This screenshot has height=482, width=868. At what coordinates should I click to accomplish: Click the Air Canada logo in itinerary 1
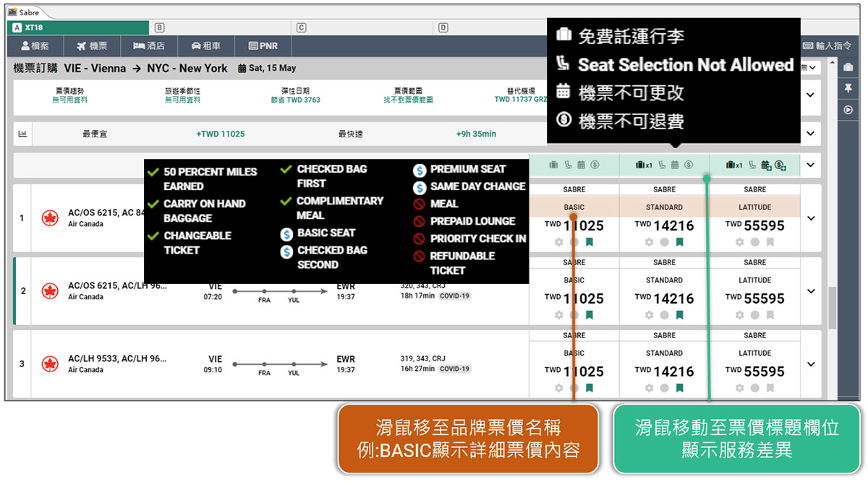click(50, 218)
